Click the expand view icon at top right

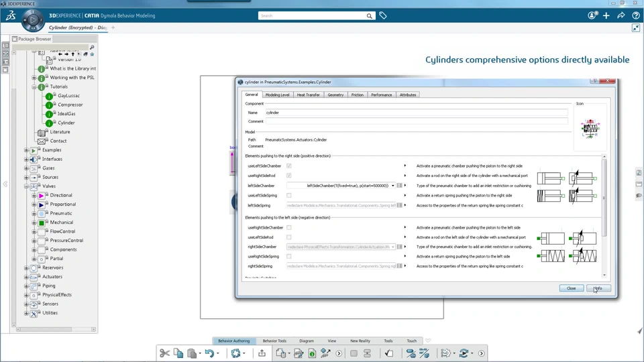636,28
